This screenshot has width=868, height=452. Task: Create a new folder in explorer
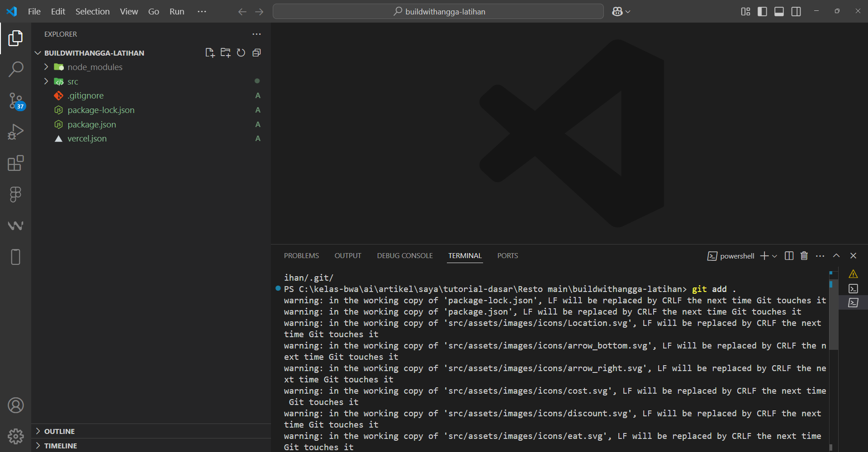click(225, 53)
